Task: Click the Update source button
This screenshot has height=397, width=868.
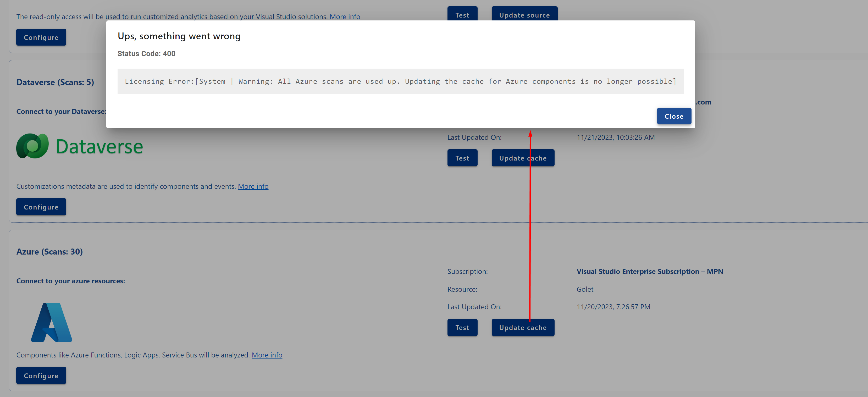Action: (524, 13)
